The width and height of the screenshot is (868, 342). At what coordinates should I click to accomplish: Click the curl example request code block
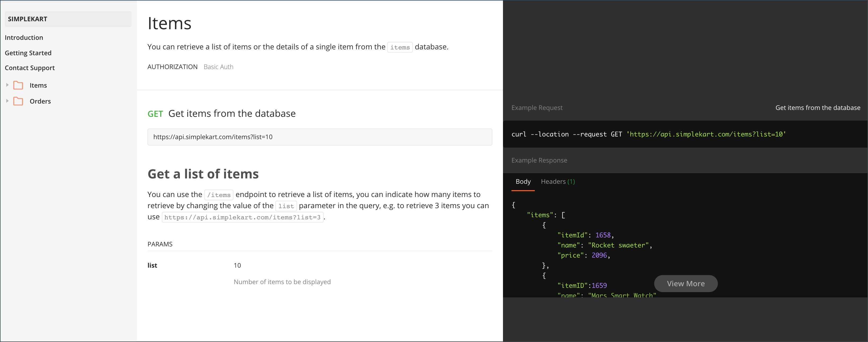pyautogui.click(x=685, y=134)
